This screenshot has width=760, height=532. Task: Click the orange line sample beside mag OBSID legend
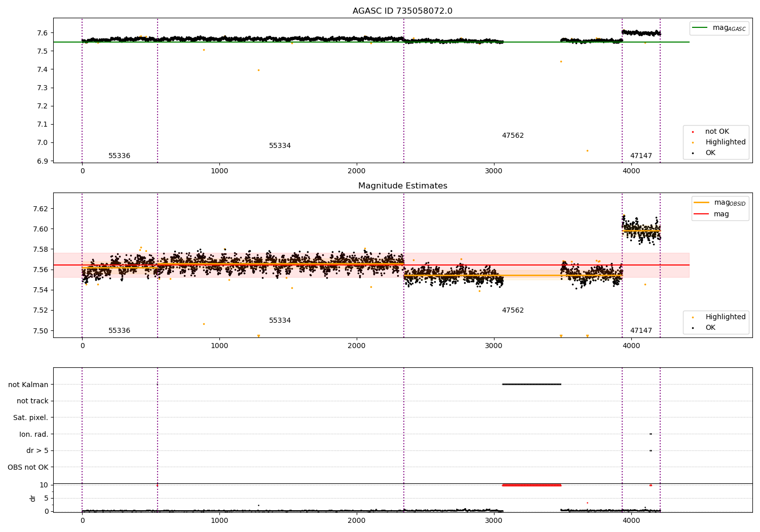click(x=701, y=203)
